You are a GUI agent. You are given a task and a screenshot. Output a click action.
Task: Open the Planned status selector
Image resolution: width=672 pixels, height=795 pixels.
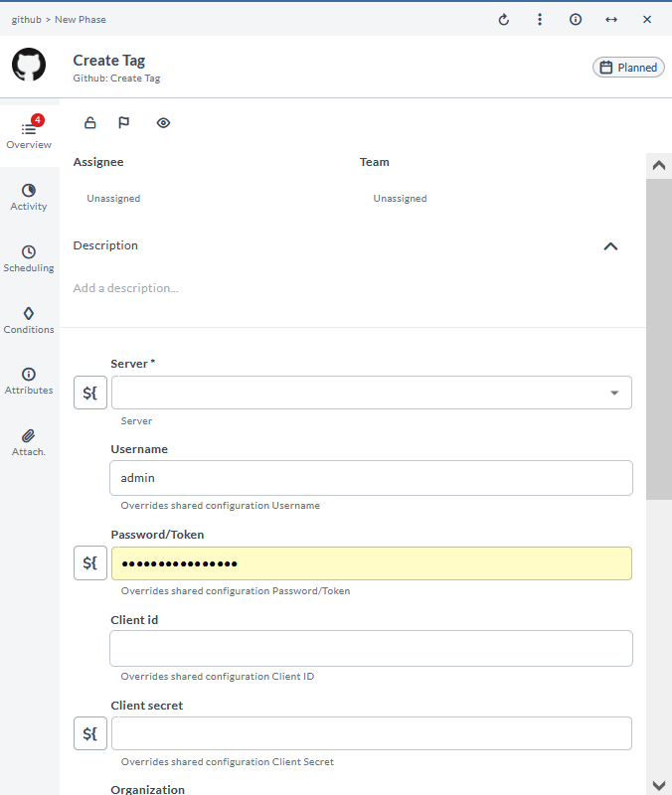tap(628, 68)
